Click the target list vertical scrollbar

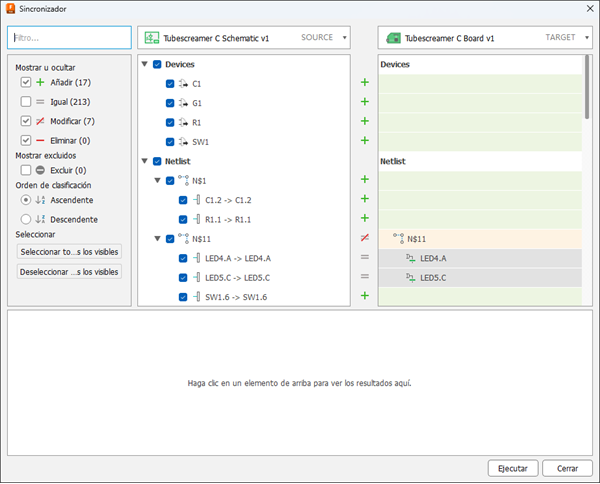tap(587, 87)
